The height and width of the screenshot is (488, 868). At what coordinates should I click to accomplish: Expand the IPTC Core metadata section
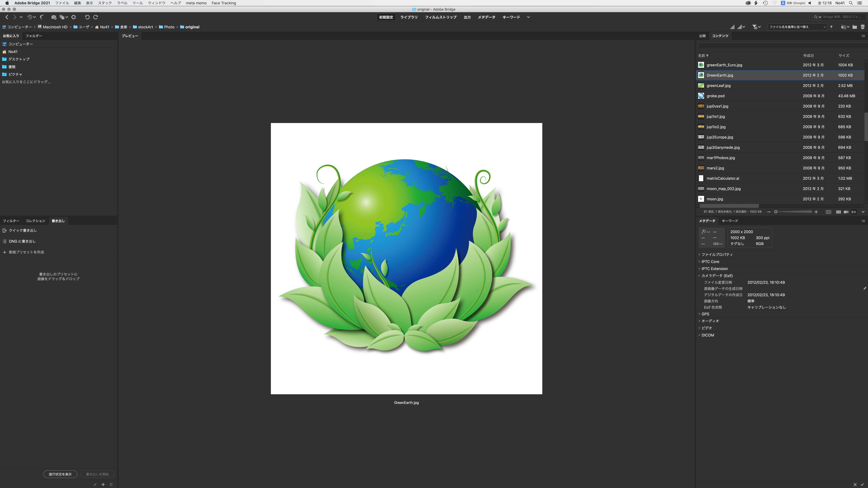[x=710, y=262]
